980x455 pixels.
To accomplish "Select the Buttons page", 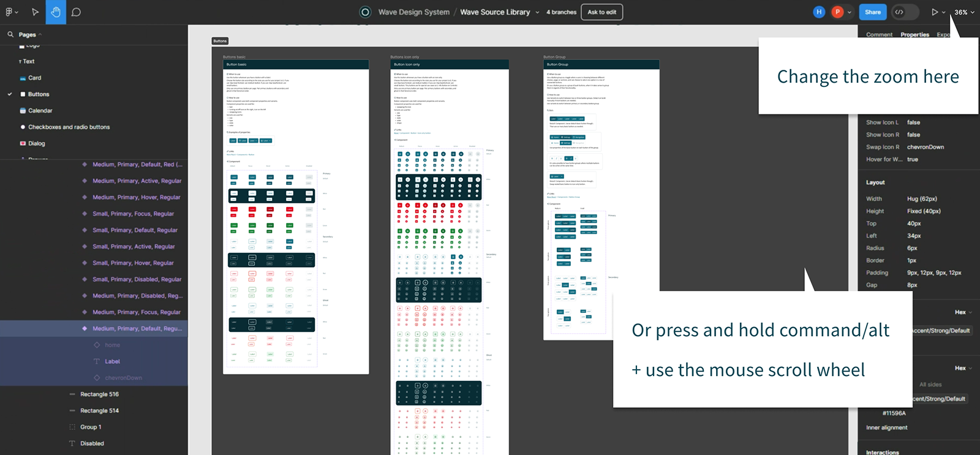I will click(38, 94).
